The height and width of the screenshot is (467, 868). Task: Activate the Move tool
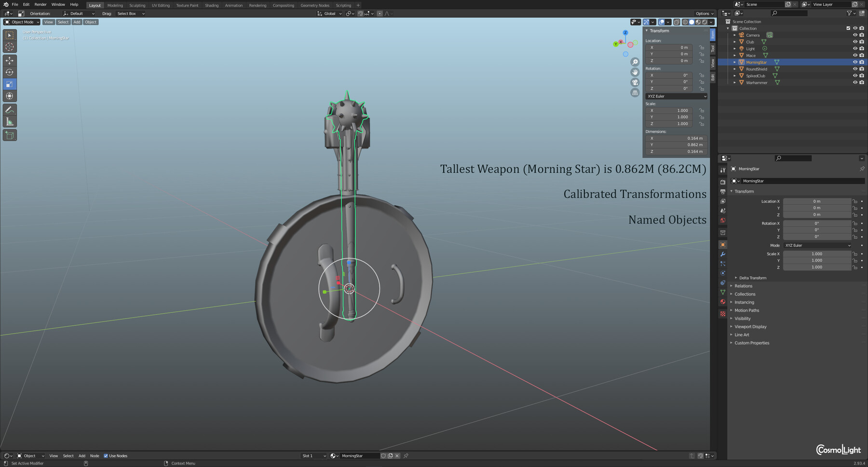pos(10,60)
